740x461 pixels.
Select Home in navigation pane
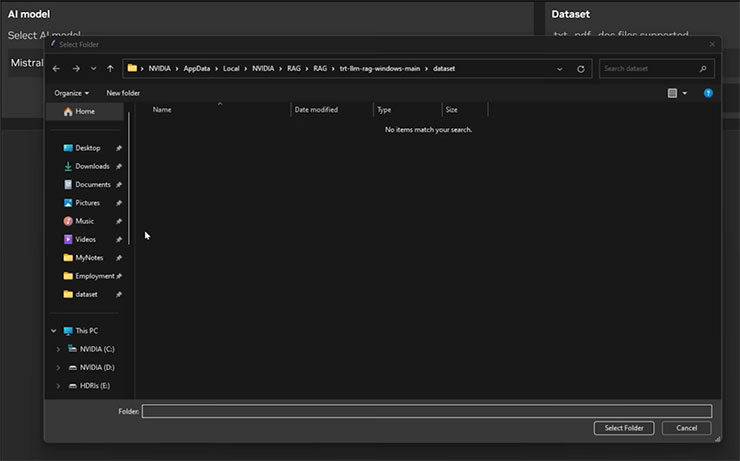[x=85, y=111]
